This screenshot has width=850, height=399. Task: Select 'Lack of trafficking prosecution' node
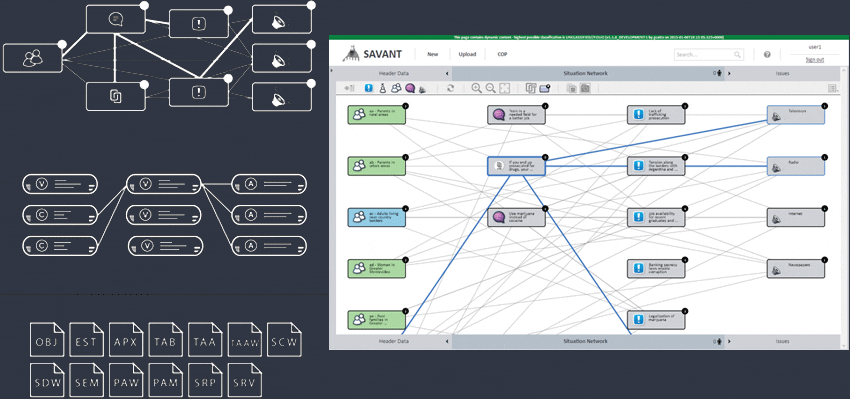(656, 115)
